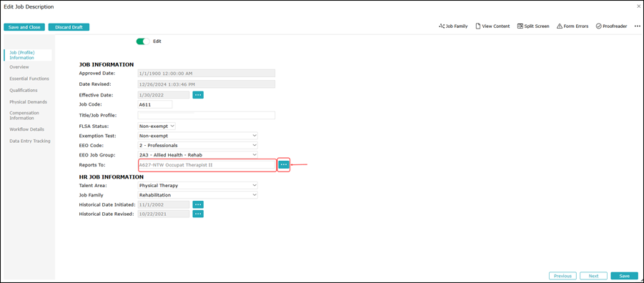The height and width of the screenshot is (283, 644).
Task: Expand the EEO Job Group dropdown
Action: 197,155
